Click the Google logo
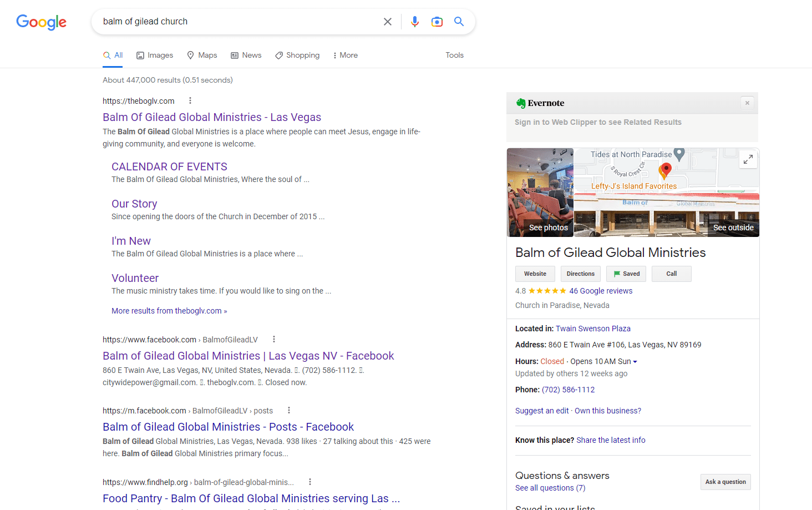 tap(42, 22)
